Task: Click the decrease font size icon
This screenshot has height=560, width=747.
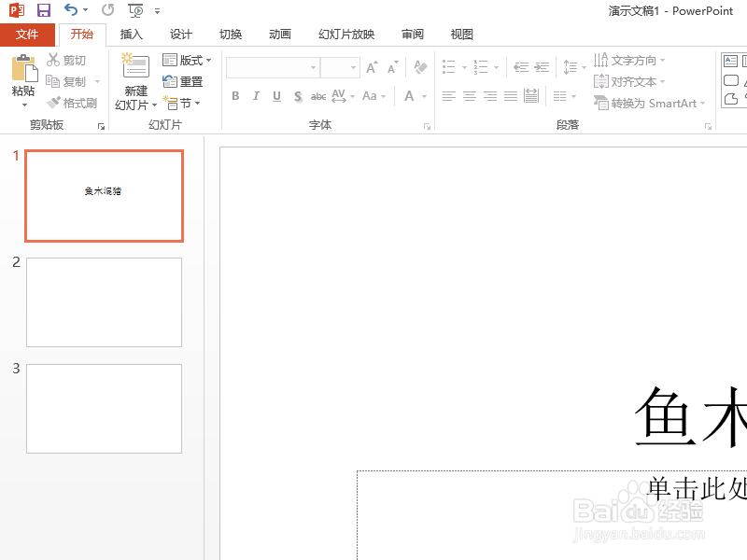Action: pyautogui.click(x=392, y=67)
